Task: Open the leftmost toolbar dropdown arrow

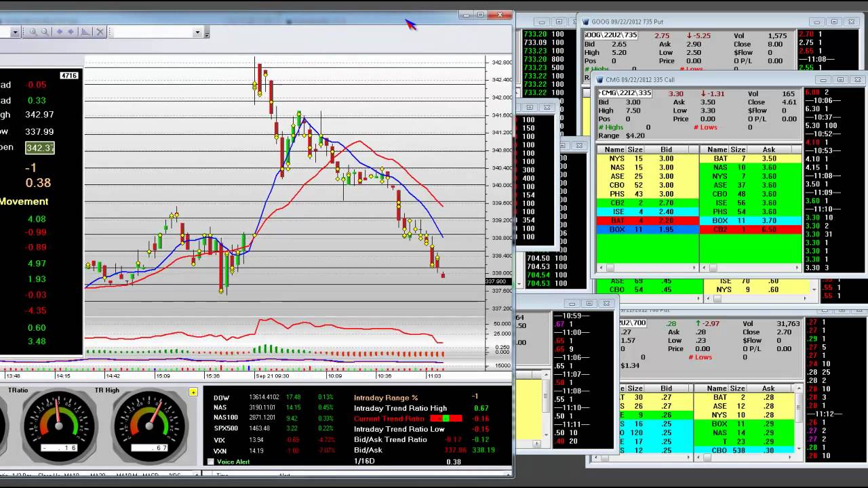Action: coord(15,33)
